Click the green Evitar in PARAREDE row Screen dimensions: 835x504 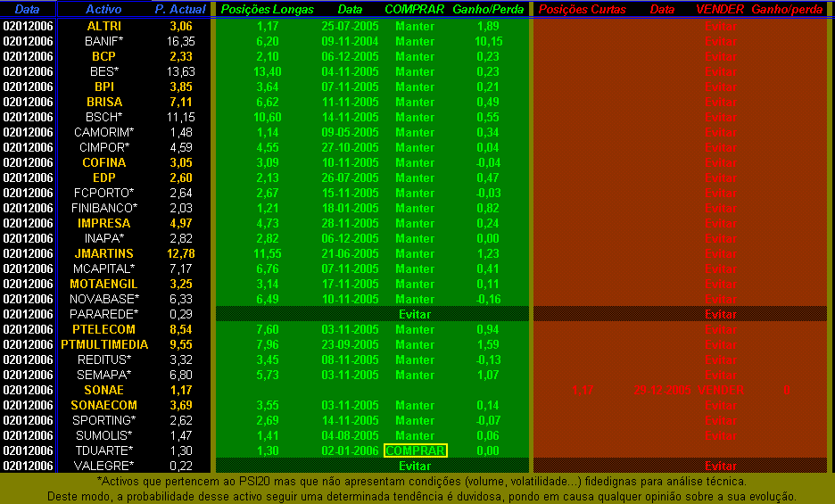[415, 315]
